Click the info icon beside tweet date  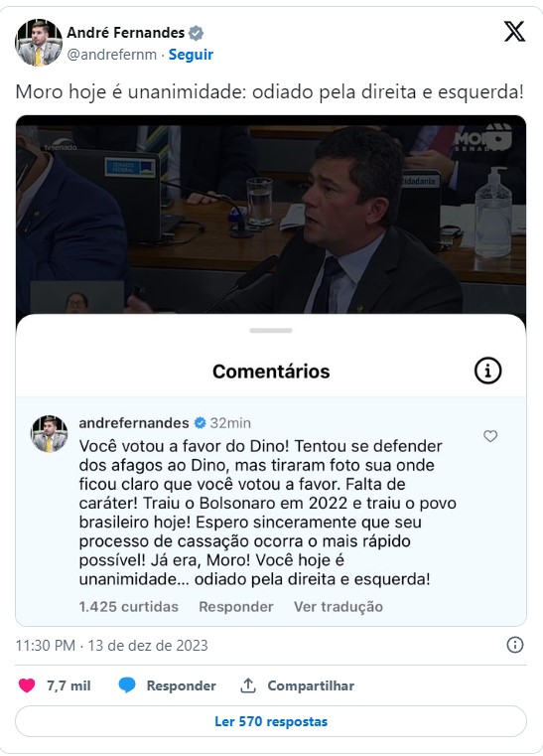coord(514,645)
